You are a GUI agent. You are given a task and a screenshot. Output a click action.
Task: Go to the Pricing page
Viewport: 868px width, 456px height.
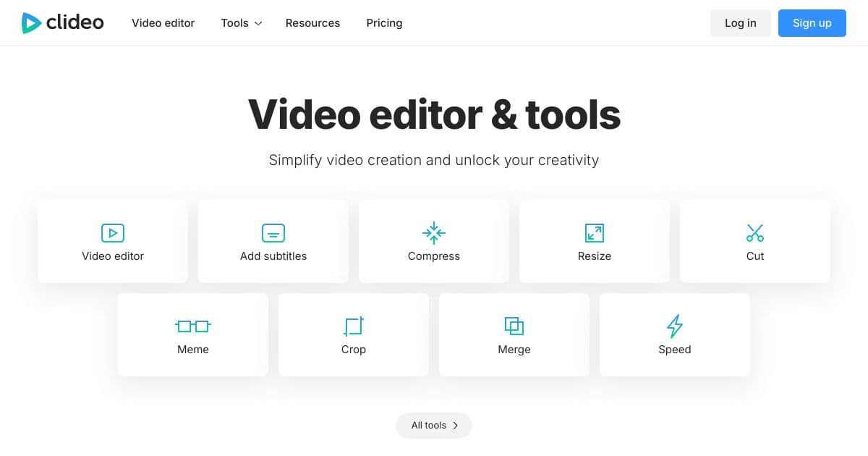(x=384, y=22)
